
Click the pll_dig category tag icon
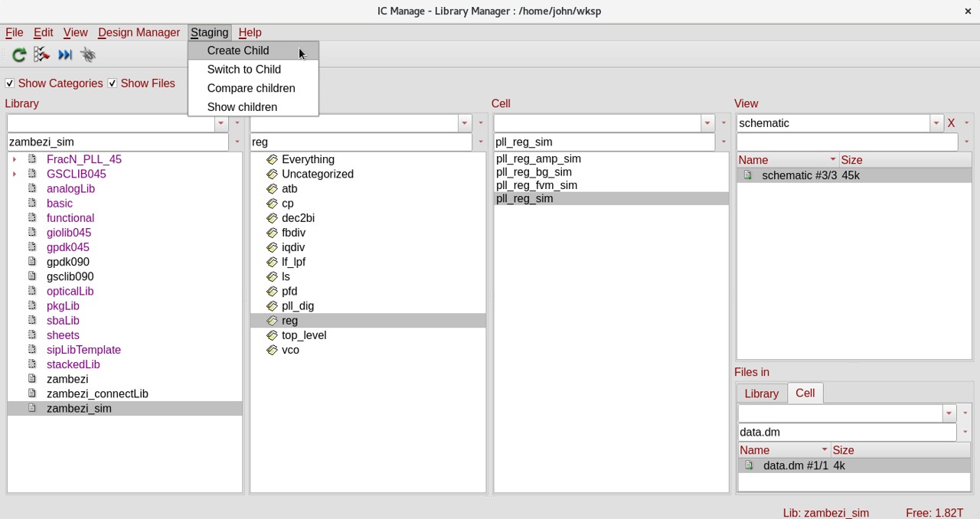point(272,306)
